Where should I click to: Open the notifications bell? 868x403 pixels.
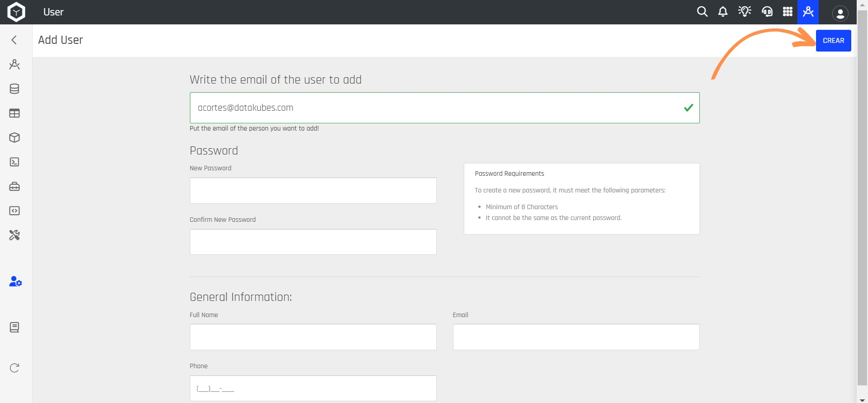(723, 12)
